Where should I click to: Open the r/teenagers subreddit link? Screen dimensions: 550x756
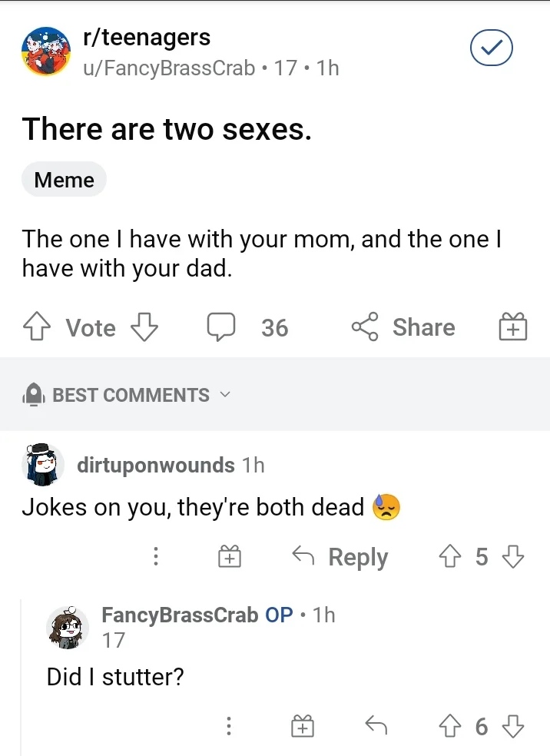coord(147,36)
